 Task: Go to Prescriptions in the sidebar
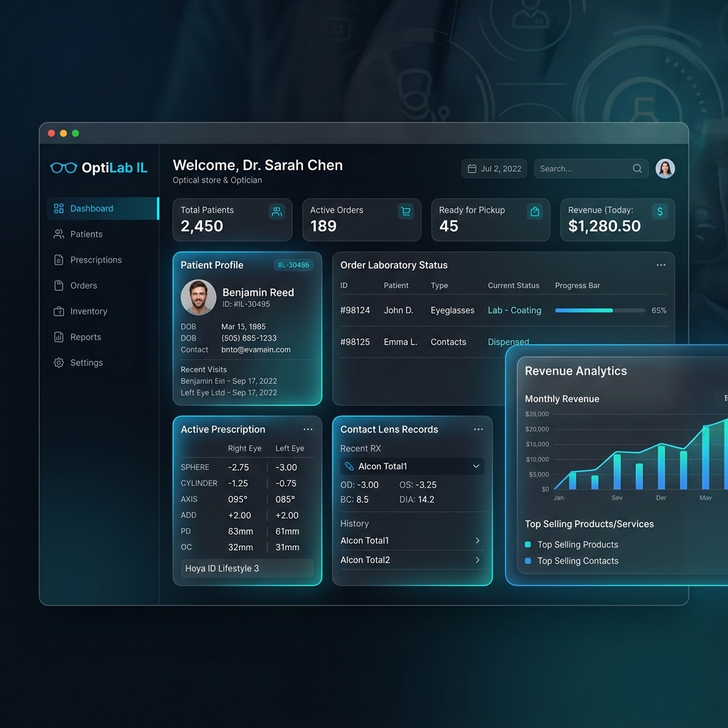(96, 260)
